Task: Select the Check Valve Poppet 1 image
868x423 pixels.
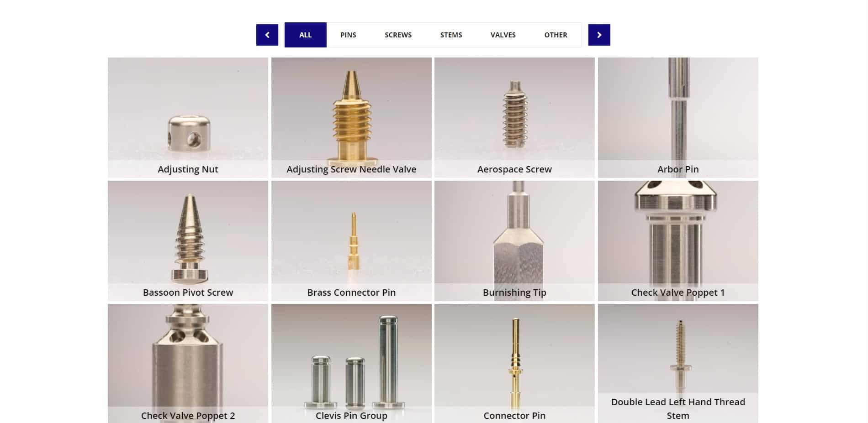Action: [x=678, y=241]
